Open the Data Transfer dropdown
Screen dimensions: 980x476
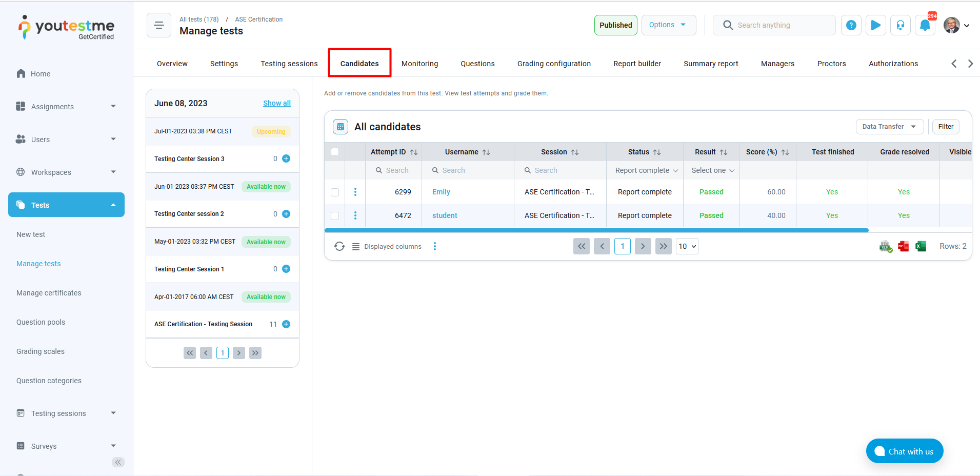(889, 126)
